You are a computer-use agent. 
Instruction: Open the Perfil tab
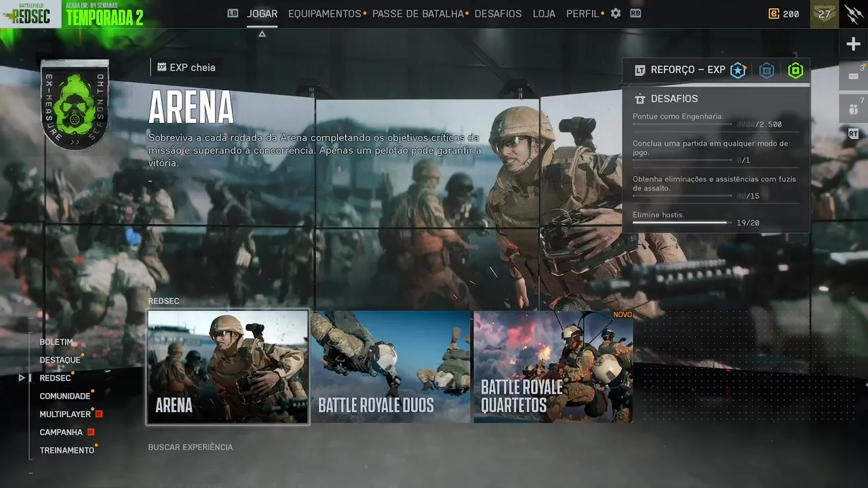point(583,14)
